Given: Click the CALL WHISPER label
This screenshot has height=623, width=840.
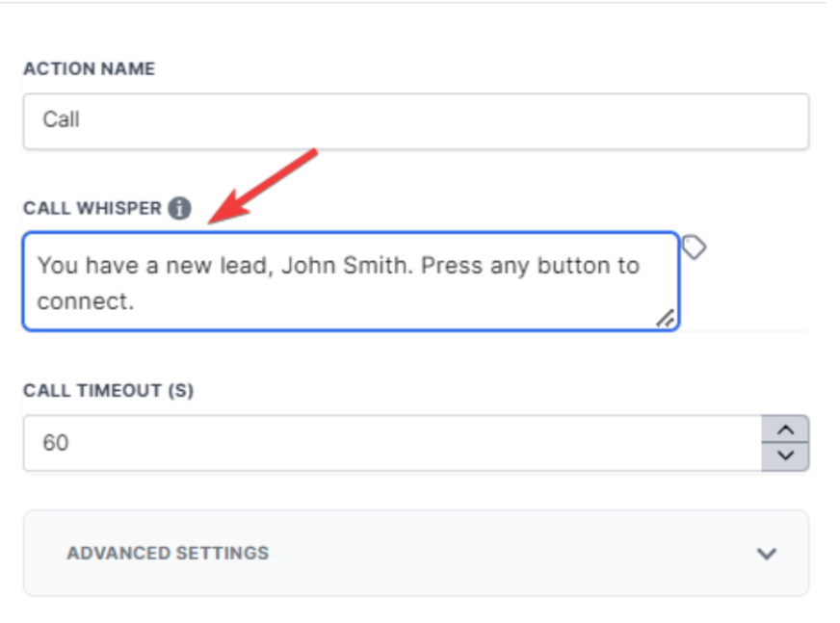Looking at the screenshot, I should [92, 208].
